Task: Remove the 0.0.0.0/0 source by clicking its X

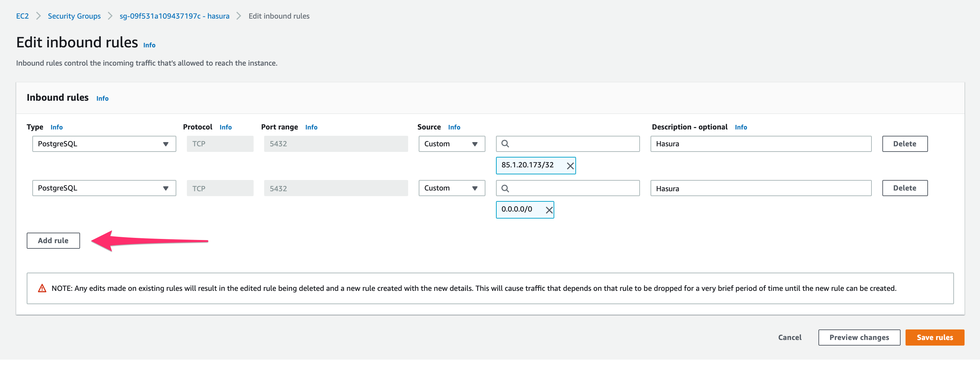Action: [x=549, y=209]
